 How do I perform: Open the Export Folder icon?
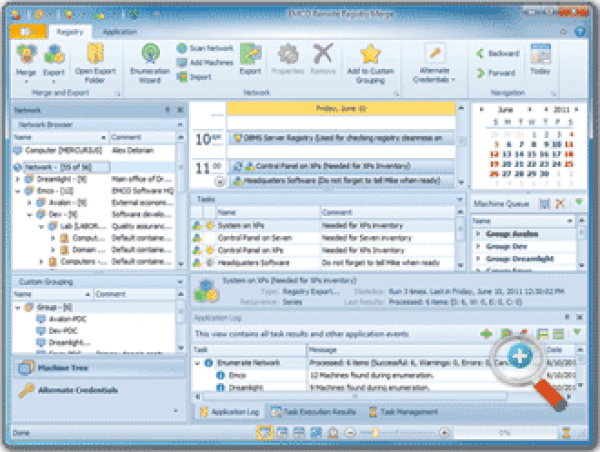95,63
